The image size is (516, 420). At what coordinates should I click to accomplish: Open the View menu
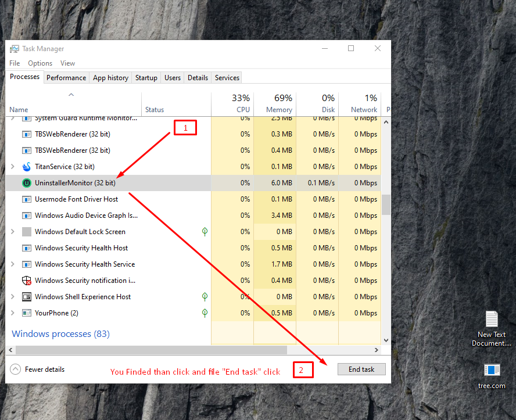pyautogui.click(x=67, y=63)
